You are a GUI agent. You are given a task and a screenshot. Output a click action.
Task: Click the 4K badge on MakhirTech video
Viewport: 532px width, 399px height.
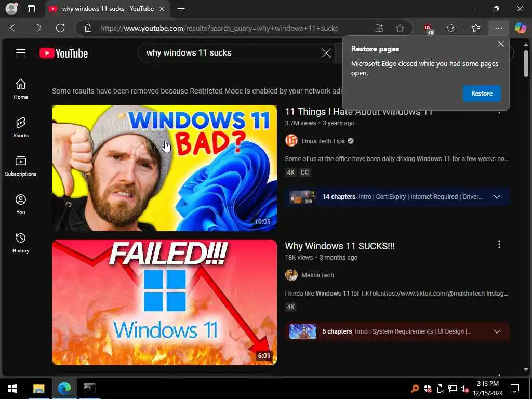(x=291, y=307)
